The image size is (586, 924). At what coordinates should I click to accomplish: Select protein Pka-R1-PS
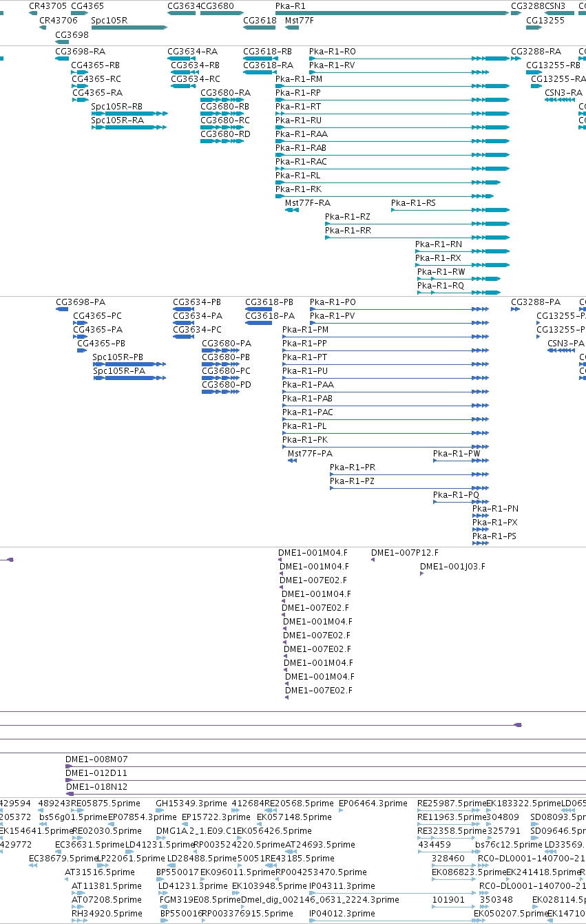494,536
